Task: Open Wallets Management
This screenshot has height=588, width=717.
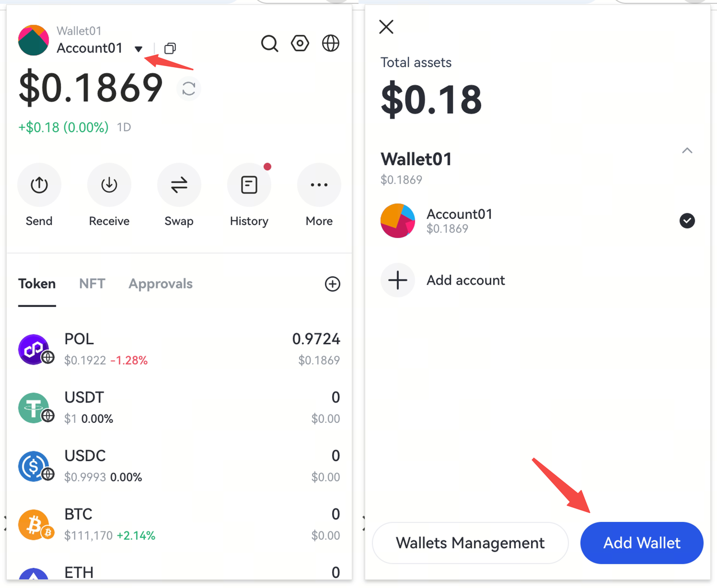Action: click(x=470, y=543)
